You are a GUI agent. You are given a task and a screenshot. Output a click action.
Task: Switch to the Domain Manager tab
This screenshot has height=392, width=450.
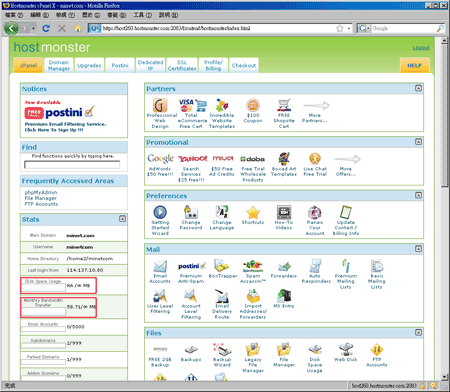pos(59,65)
